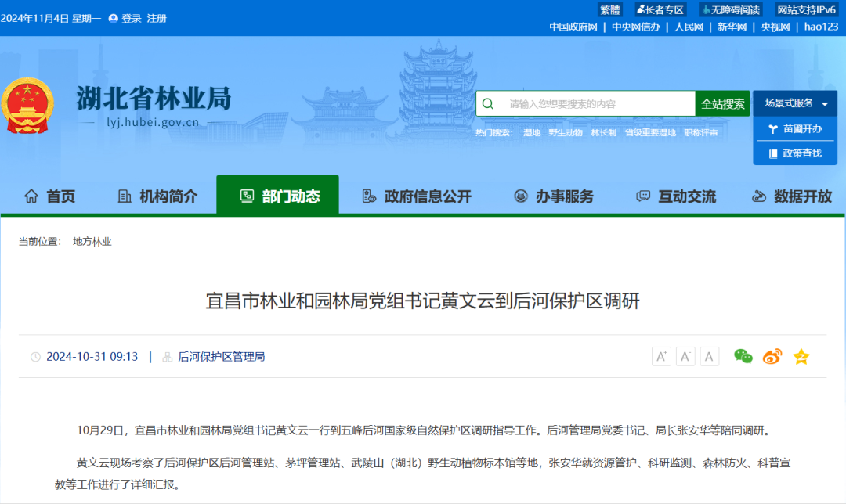Click the clock icon beside publish time
This screenshot has width=846, height=504.
[34, 356]
